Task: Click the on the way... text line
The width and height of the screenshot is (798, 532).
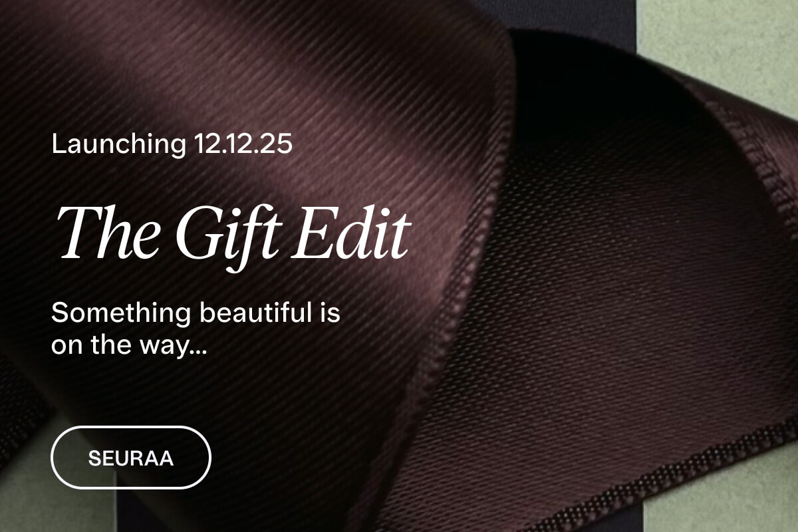Action: [129, 346]
